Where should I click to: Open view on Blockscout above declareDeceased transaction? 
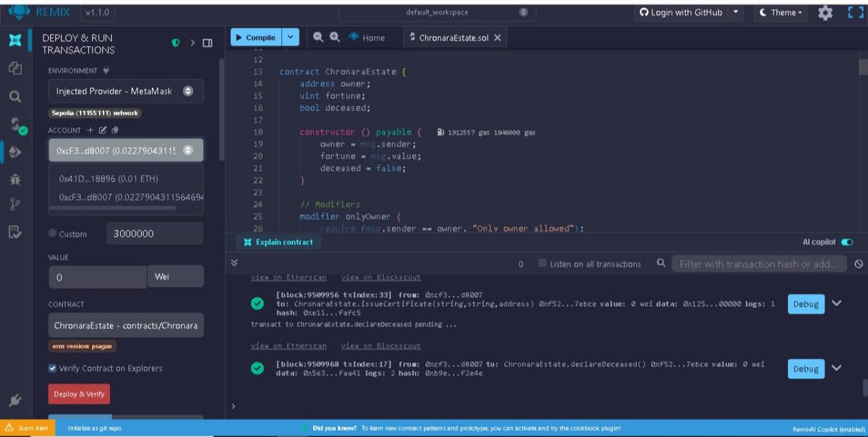point(380,346)
